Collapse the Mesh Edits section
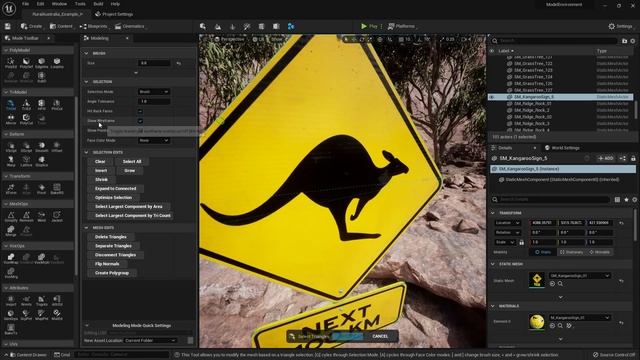This screenshot has height=360, width=640. (x=86, y=228)
